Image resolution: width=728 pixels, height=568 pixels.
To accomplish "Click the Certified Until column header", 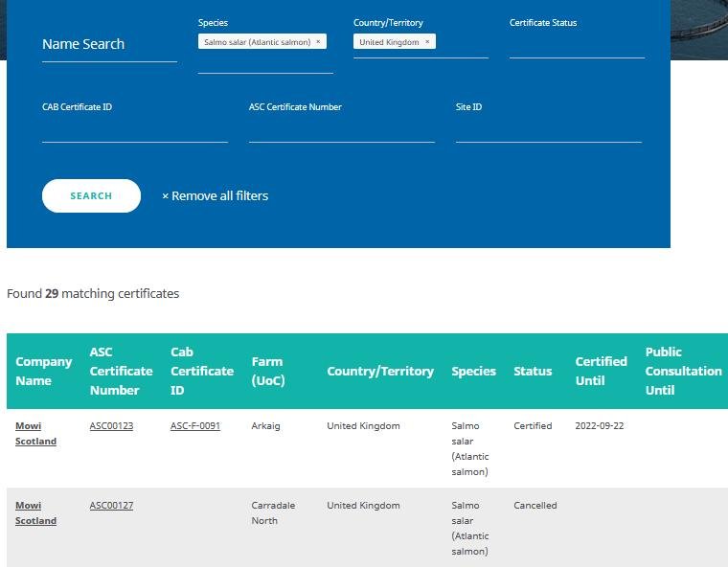I will [601, 372].
